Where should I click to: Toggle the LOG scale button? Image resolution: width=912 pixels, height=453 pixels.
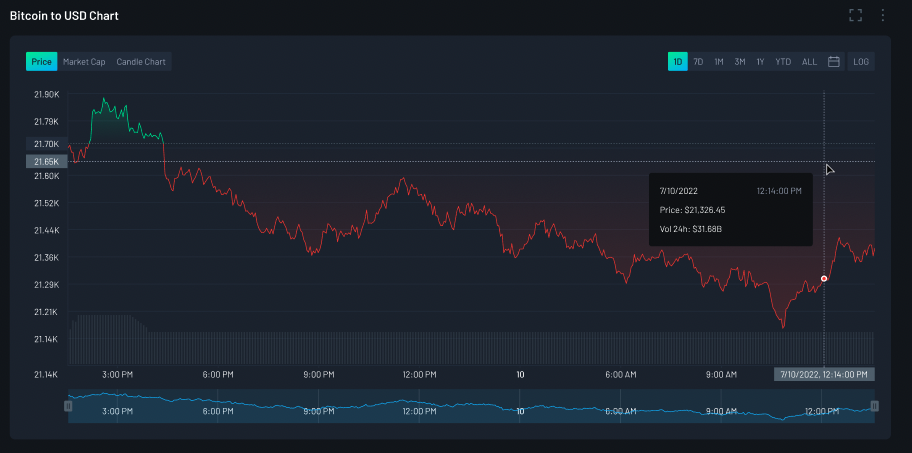[861, 62]
